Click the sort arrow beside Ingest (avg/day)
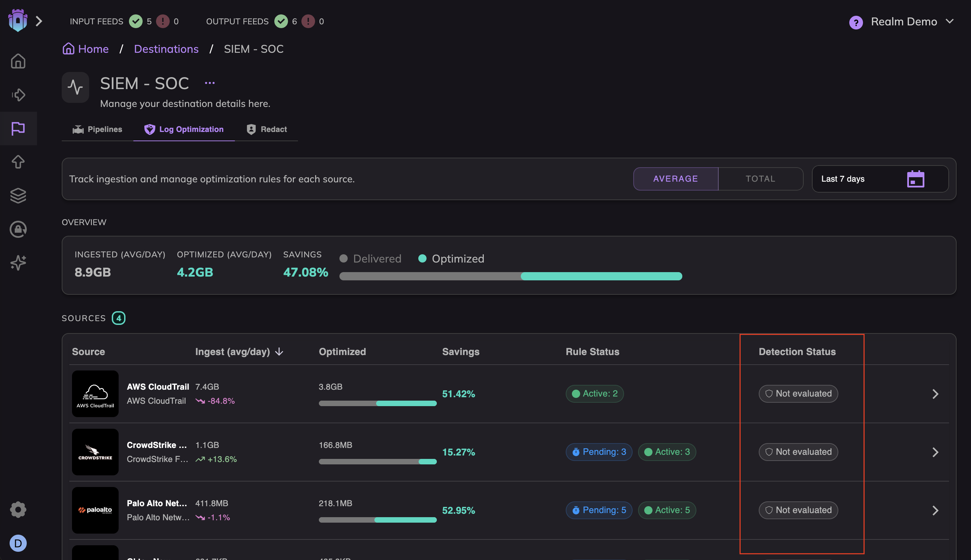 [279, 352]
